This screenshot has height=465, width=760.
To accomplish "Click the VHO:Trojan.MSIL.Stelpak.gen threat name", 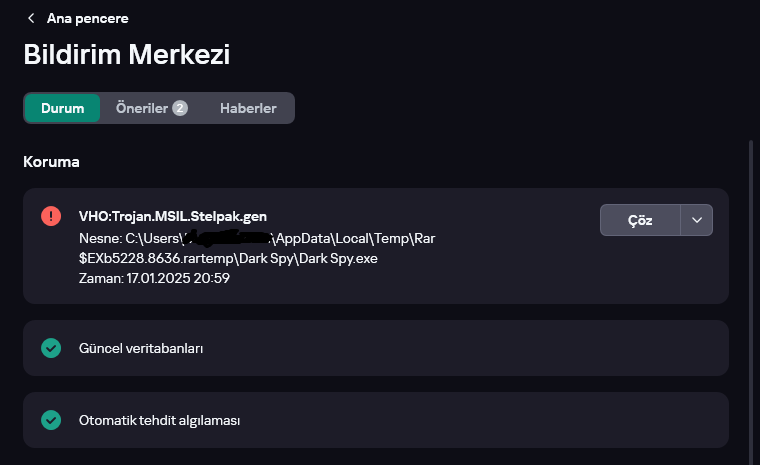I will (x=173, y=216).
